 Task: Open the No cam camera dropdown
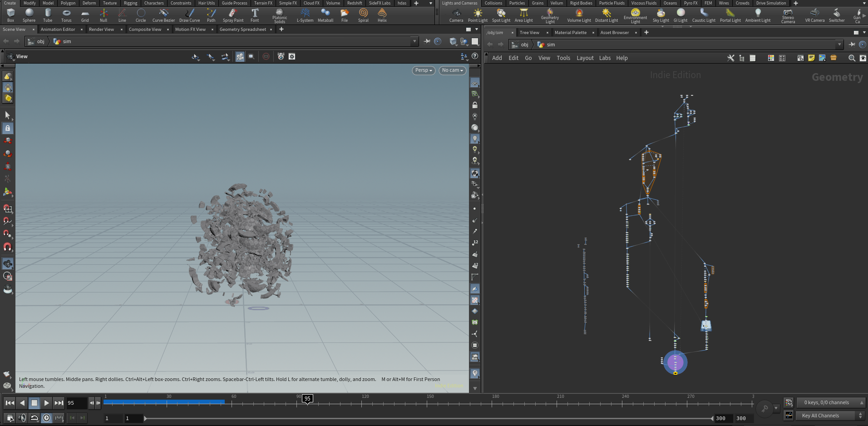tap(453, 70)
